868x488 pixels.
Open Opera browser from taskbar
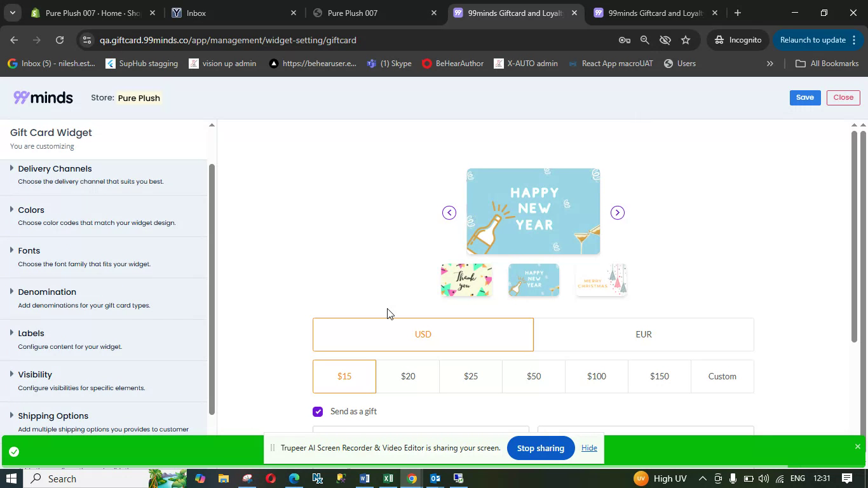(271, 478)
